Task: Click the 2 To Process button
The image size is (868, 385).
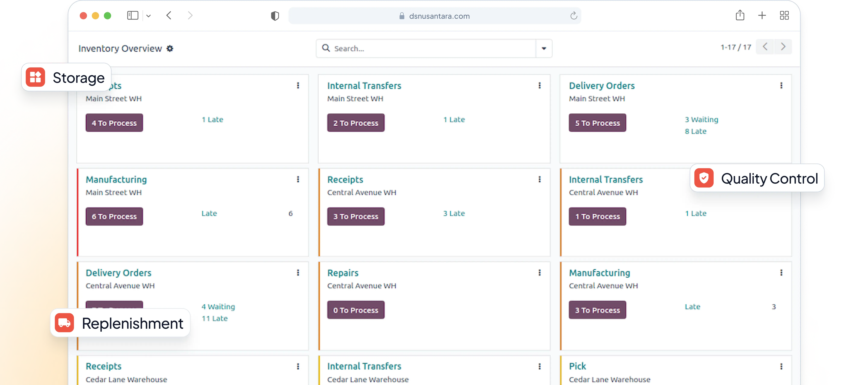Action: [356, 123]
